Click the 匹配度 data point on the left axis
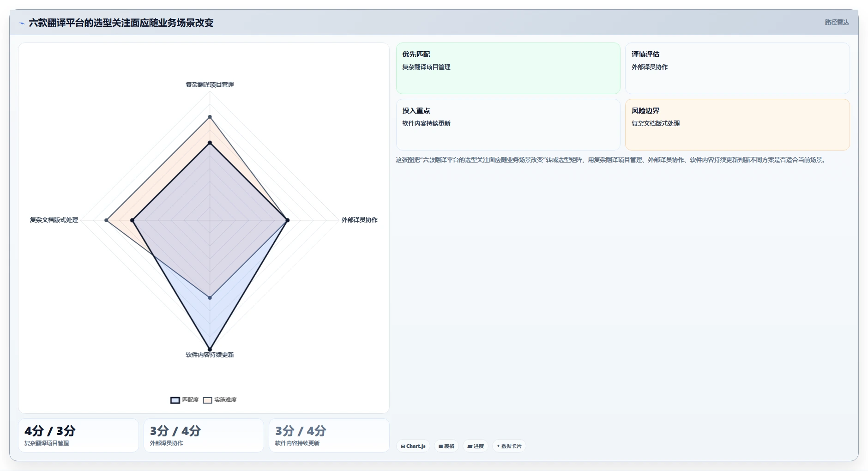Image resolution: width=868 pixels, height=471 pixels. pyautogui.click(x=133, y=220)
